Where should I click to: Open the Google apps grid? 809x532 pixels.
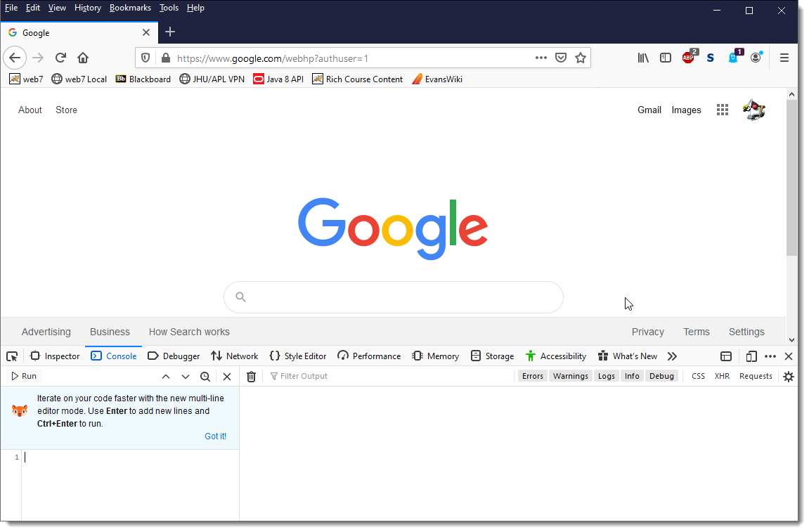tap(723, 110)
